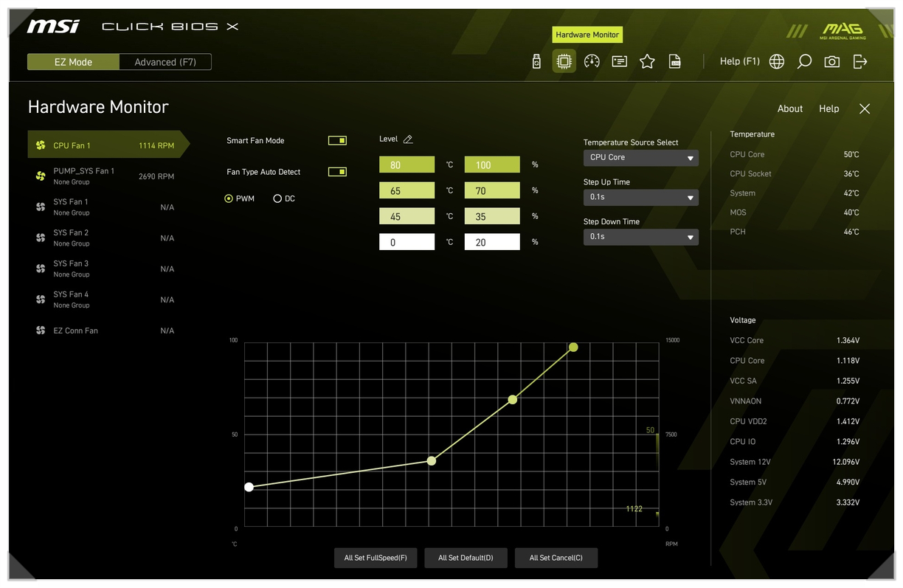This screenshot has width=903, height=588.
Task: Expand the Step Down Time dropdown
Action: 640,237
